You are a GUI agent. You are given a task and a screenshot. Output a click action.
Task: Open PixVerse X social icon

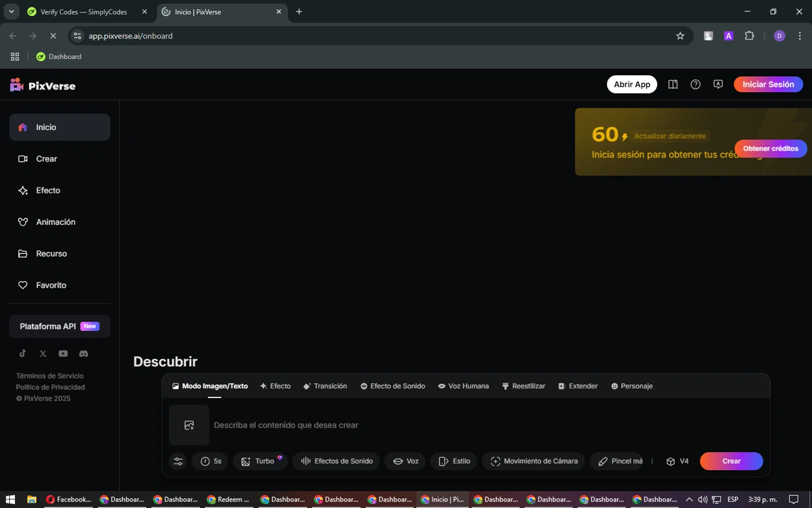click(x=43, y=354)
